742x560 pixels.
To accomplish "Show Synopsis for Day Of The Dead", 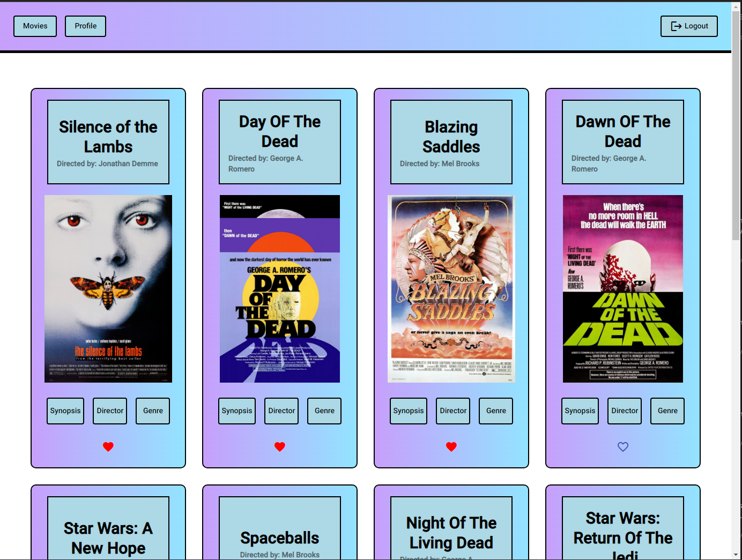I will (x=237, y=411).
